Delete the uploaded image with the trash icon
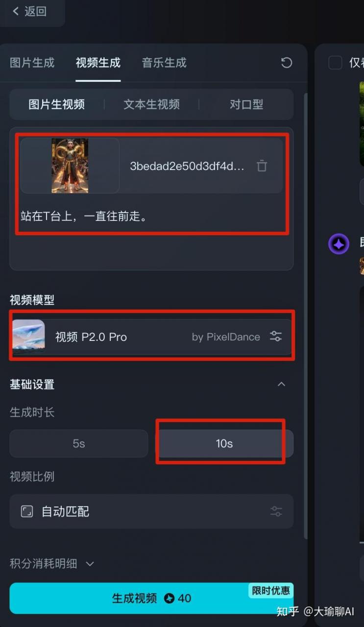Image resolution: width=364 pixels, height=627 pixels. pos(262,166)
